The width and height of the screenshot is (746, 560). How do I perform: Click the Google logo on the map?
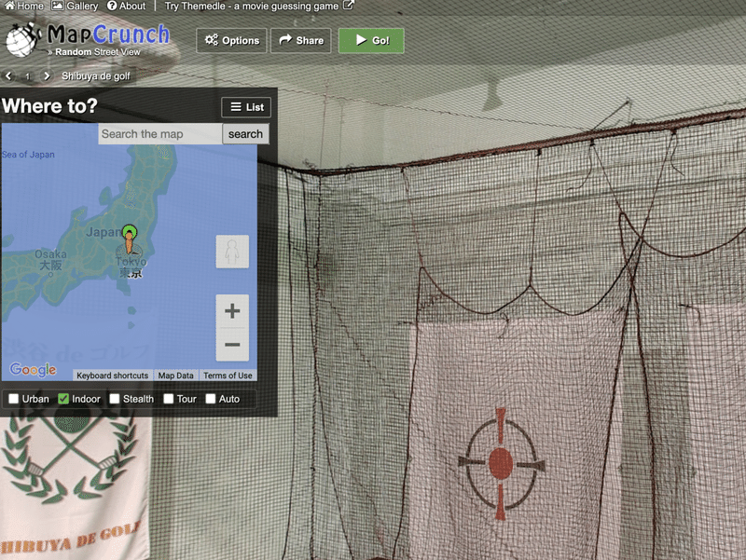(33, 369)
